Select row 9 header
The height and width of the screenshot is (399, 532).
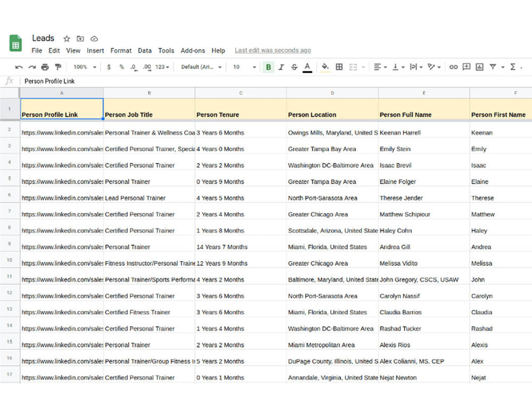[x=10, y=244]
